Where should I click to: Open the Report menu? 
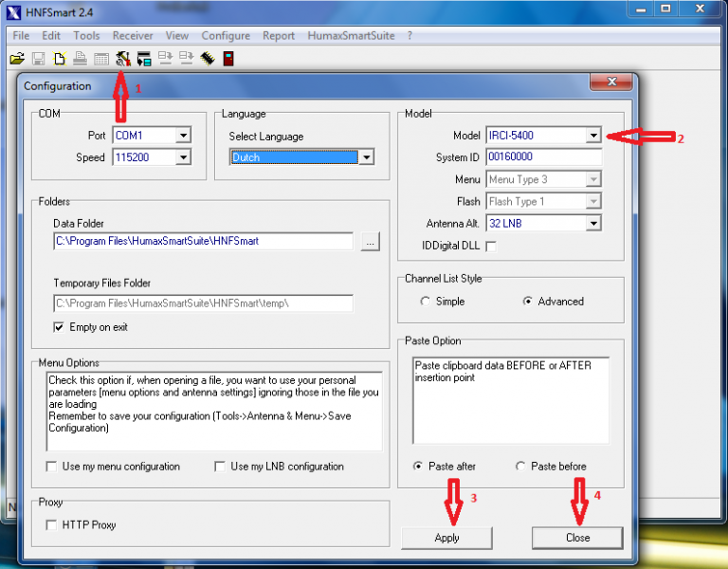point(279,36)
